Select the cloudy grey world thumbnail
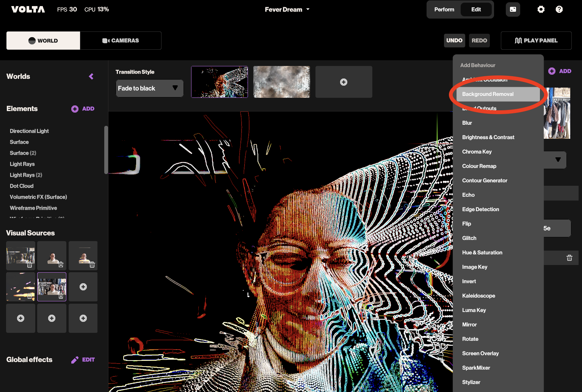 tap(281, 82)
